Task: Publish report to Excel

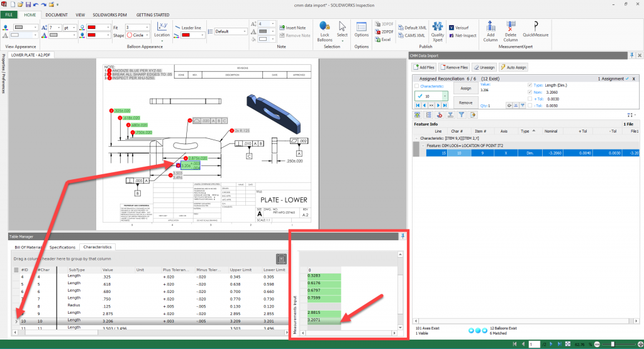Action: coord(383,40)
